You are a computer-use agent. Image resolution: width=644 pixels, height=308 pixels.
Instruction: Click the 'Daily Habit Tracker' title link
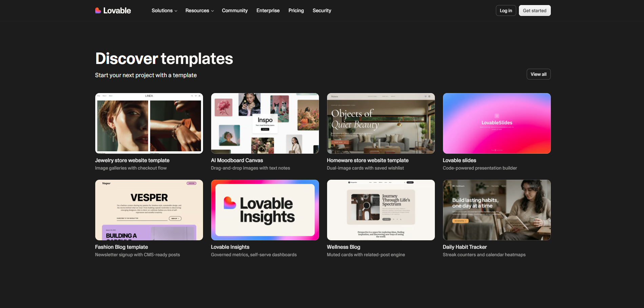465,247
